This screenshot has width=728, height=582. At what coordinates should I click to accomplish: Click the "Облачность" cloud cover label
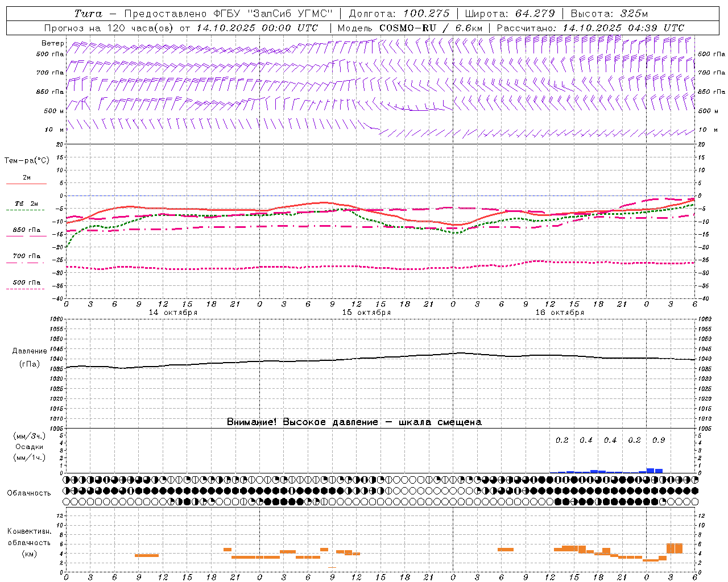pyautogui.click(x=29, y=493)
